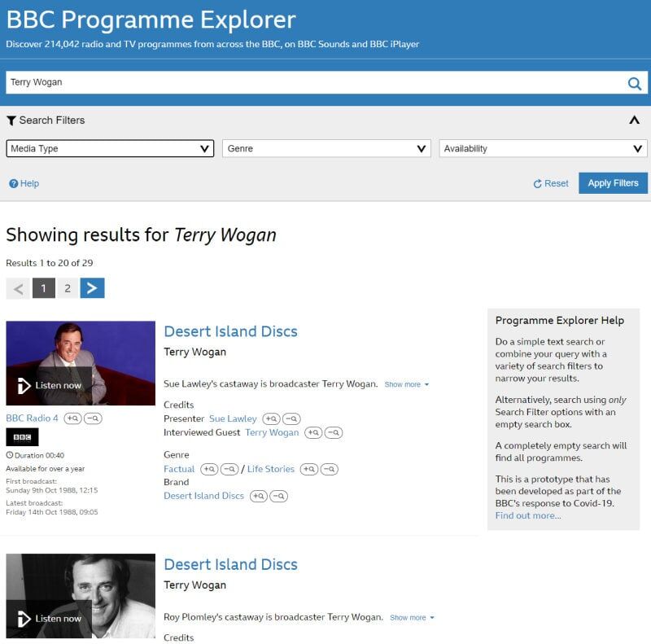
Task: Expand Show more for Sue Lawley episode
Action: pos(406,384)
